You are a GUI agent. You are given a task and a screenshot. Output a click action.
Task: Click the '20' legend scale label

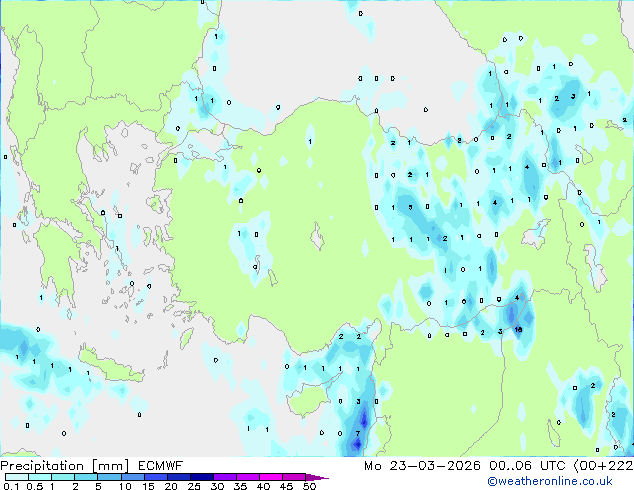pyautogui.click(x=171, y=486)
